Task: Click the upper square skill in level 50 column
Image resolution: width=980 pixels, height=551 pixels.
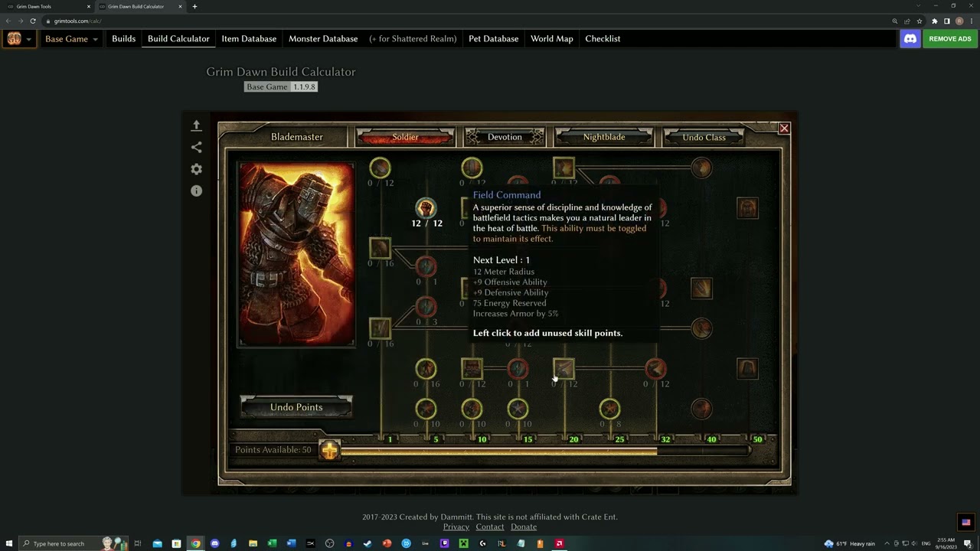Action: tap(747, 207)
